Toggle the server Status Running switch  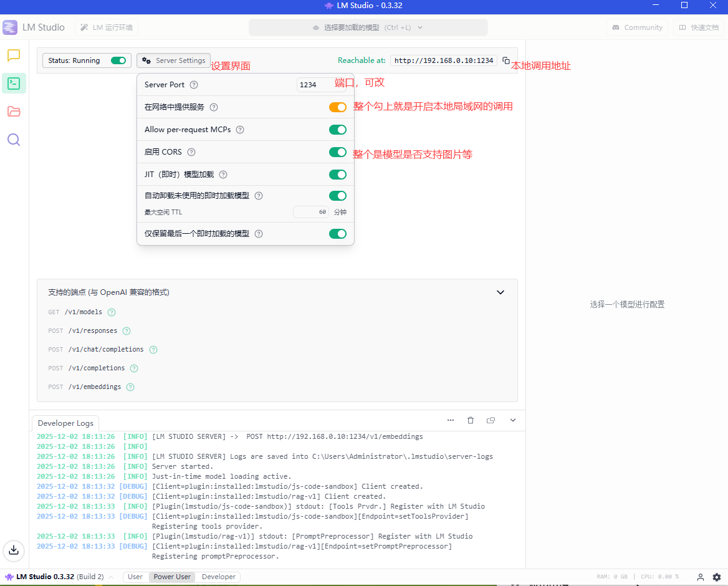[118, 60]
